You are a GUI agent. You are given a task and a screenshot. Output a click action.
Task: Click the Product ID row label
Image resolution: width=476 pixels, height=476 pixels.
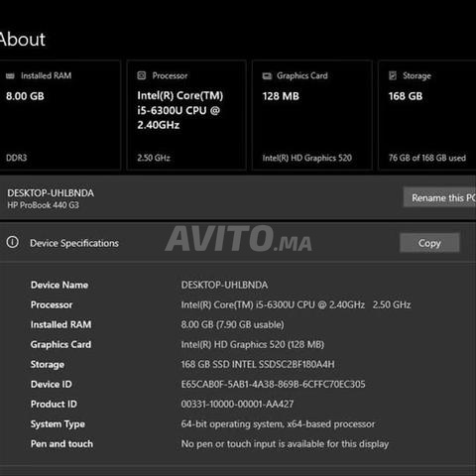(x=54, y=404)
